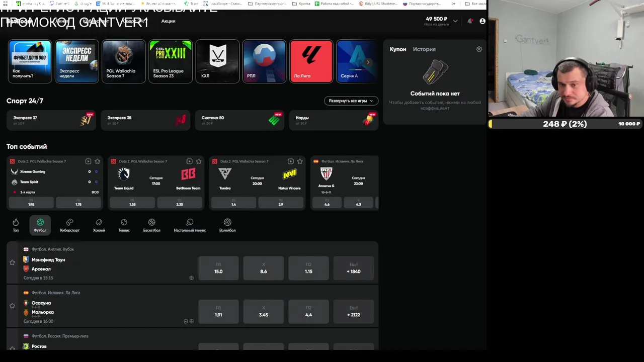The image size is (644, 362).
Task: Favorite the Team Liquid vs BetBoom match
Action: click(199, 161)
